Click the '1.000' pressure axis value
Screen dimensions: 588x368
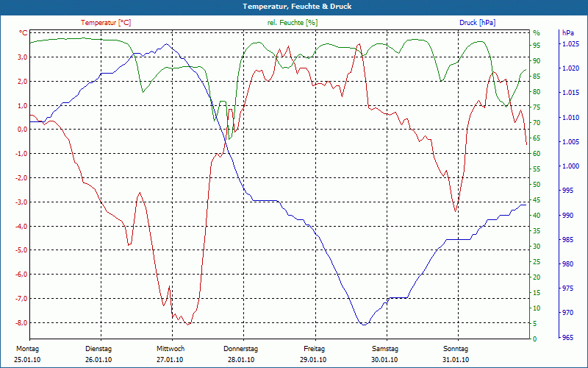pos(571,166)
